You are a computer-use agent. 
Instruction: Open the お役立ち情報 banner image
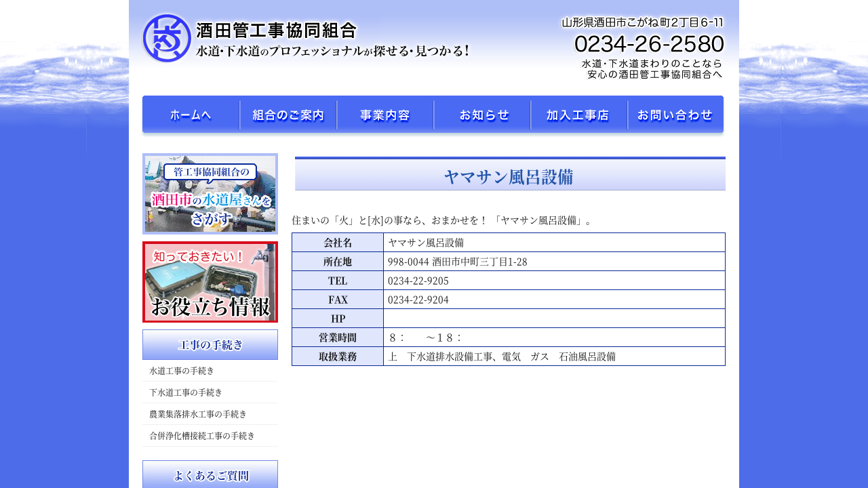coord(210,282)
